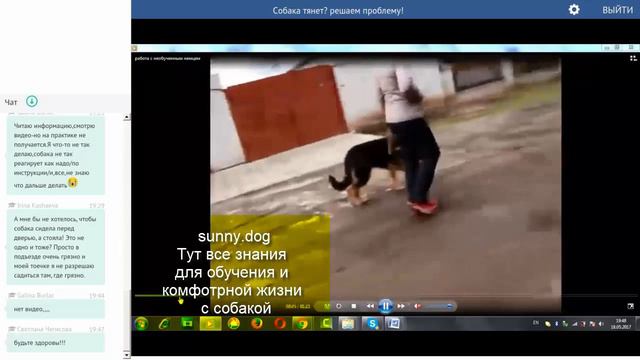
Task: Click the system clock showing 19:48
Action: [x=621, y=324]
